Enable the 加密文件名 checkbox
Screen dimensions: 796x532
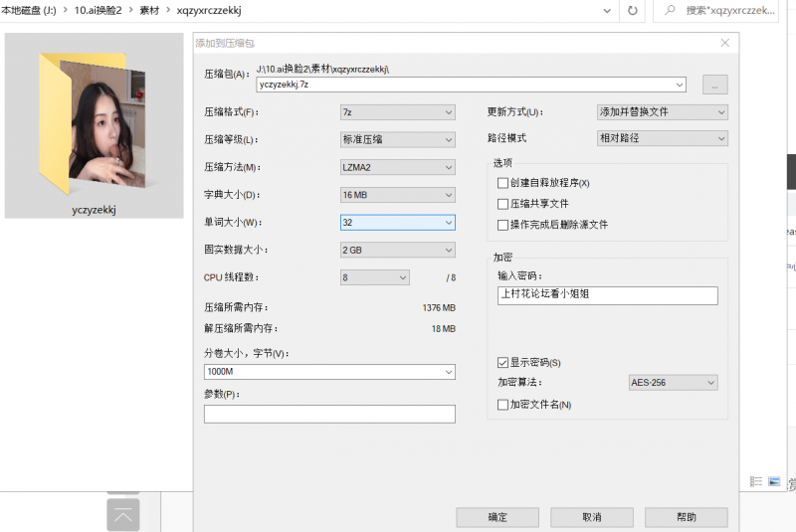[502, 405]
